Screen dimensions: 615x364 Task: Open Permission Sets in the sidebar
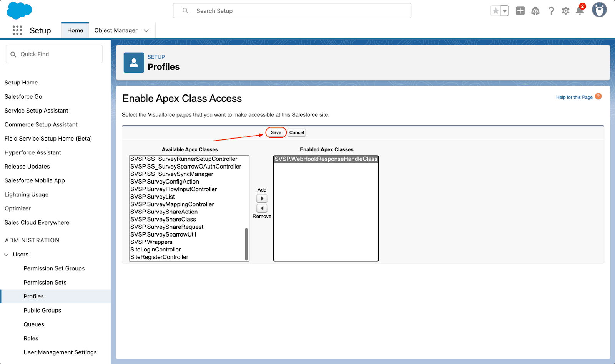coord(45,282)
